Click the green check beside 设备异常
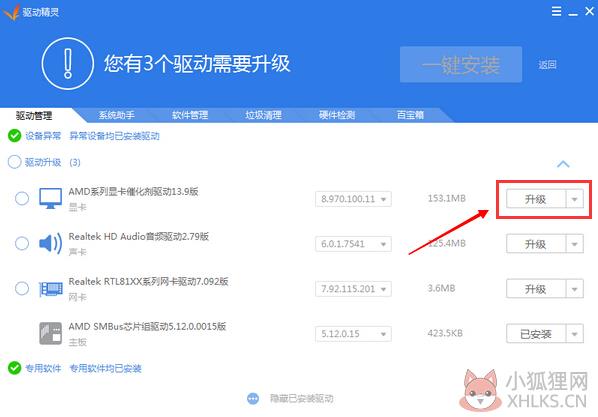Screen dimensions: 598x417 tap(14, 135)
